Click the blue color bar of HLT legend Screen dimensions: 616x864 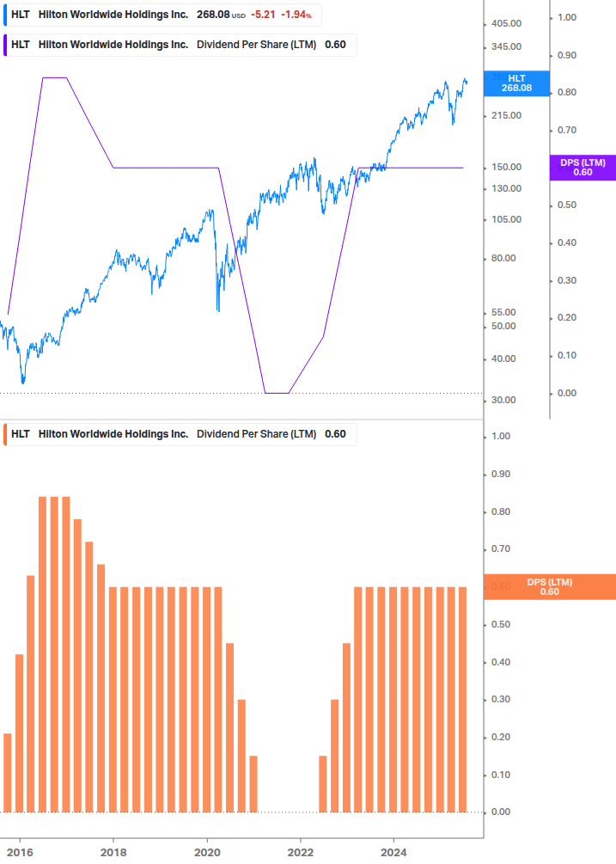tap(5, 15)
